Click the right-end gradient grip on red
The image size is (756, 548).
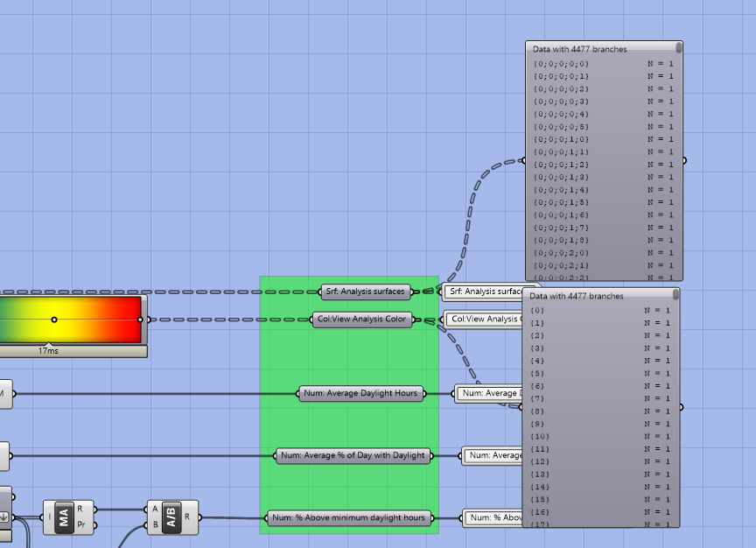[140, 320]
